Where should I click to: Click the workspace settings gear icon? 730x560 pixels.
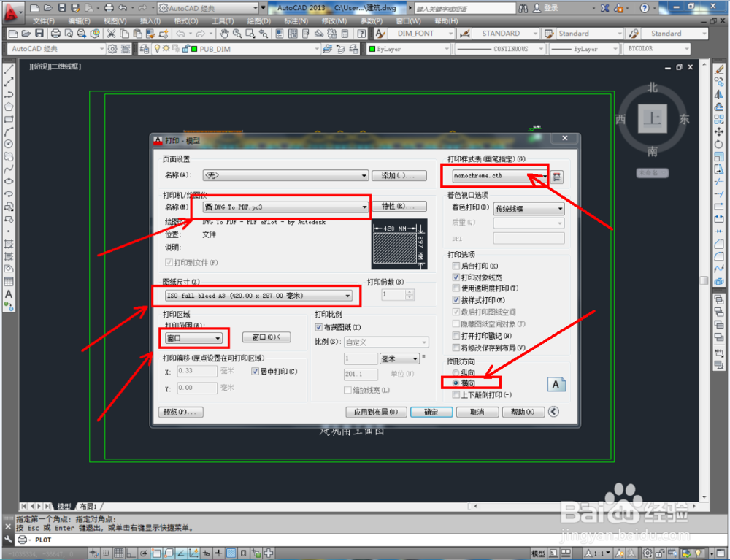coord(112,49)
